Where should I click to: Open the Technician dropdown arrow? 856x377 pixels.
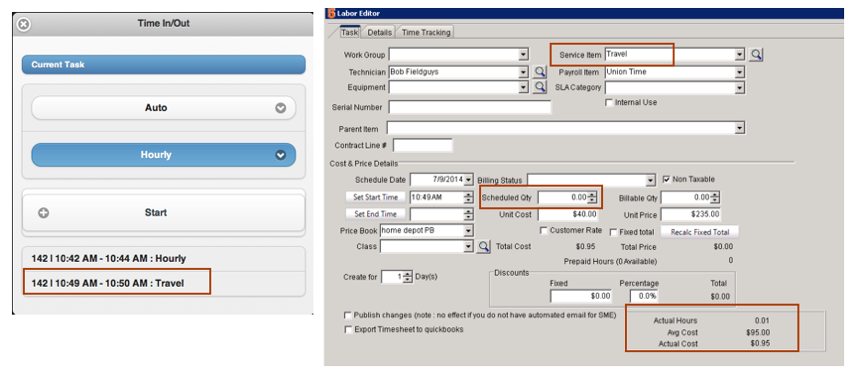(524, 71)
